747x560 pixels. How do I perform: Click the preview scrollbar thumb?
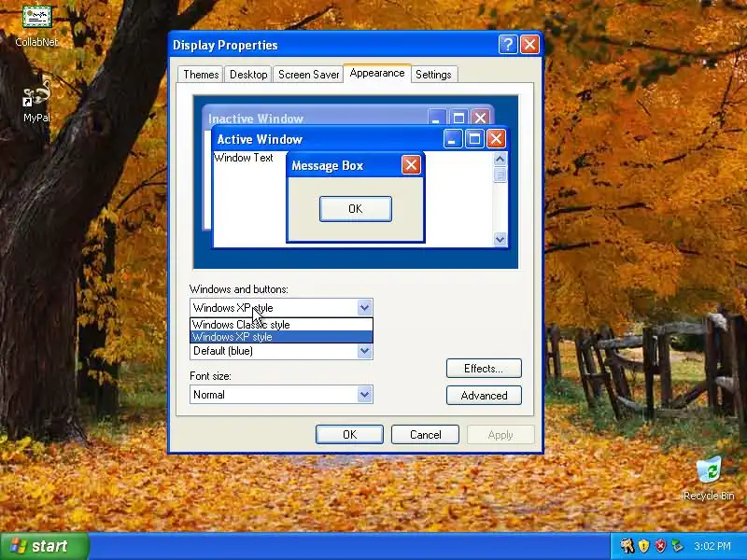click(x=500, y=175)
